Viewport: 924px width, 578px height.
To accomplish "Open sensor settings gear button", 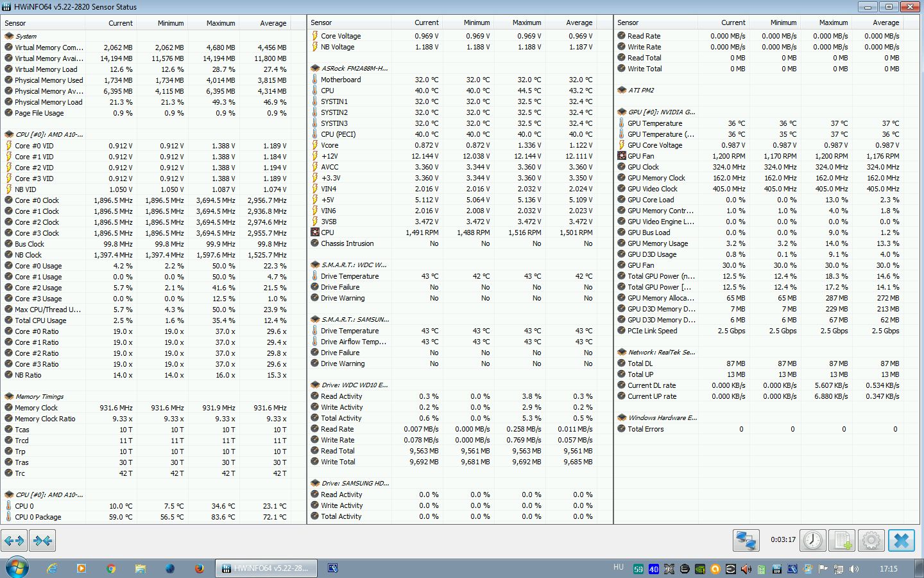I will (871, 540).
